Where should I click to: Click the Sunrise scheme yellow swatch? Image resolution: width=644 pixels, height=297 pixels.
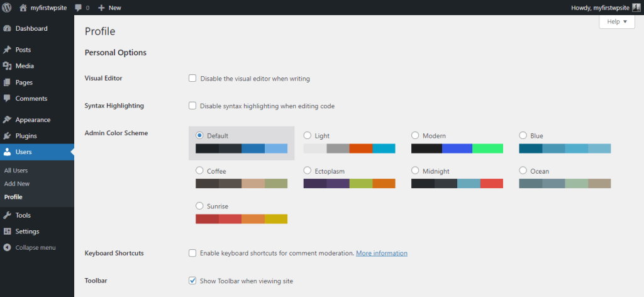[276, 219]
